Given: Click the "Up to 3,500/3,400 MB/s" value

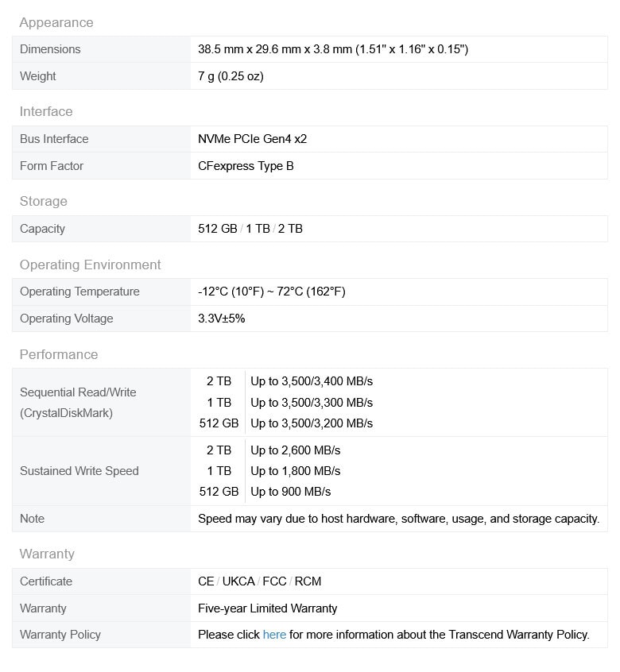Looking at the screenshot, I should 312,382.
